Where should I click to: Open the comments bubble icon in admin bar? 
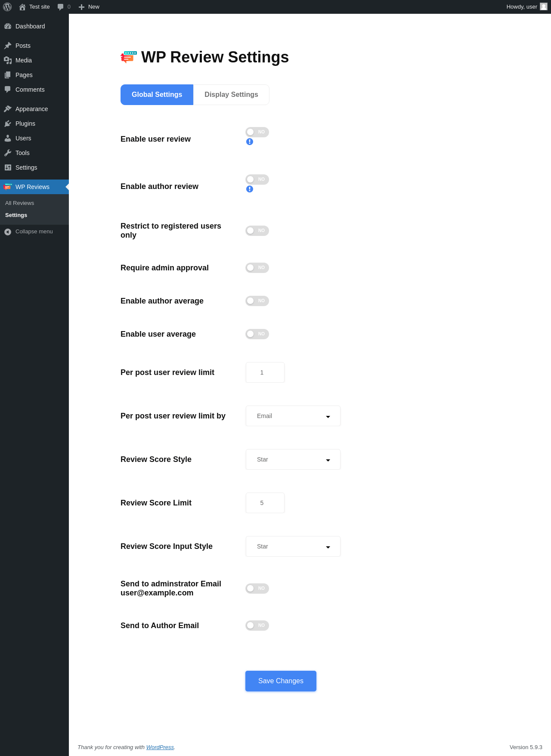pyautogui.click(x=61, y=7)
